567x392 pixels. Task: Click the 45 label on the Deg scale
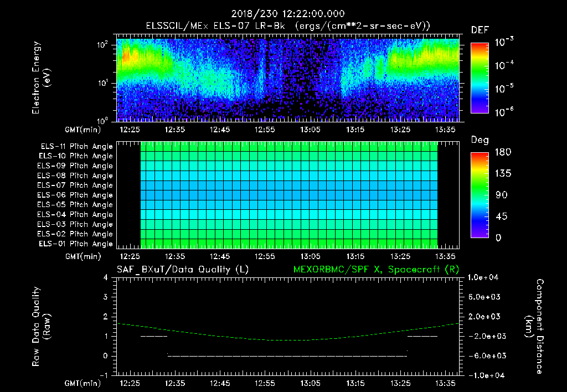click(x=502, y=216)
